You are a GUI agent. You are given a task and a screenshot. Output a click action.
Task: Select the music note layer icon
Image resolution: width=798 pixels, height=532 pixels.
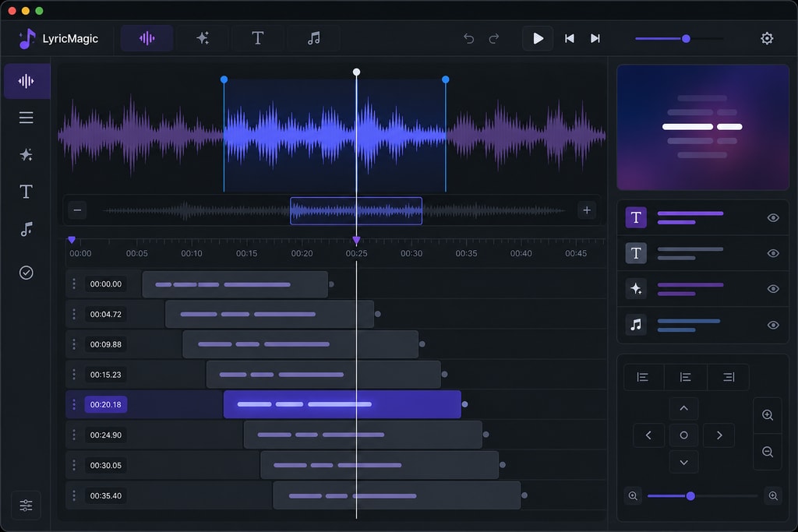[x=636, y=325]
